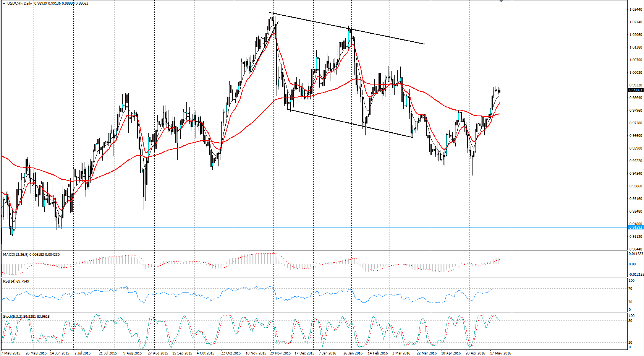Click the MACD scale value 0.011583
The height and width of the screenshot is (356, 644).
(636, 254)
